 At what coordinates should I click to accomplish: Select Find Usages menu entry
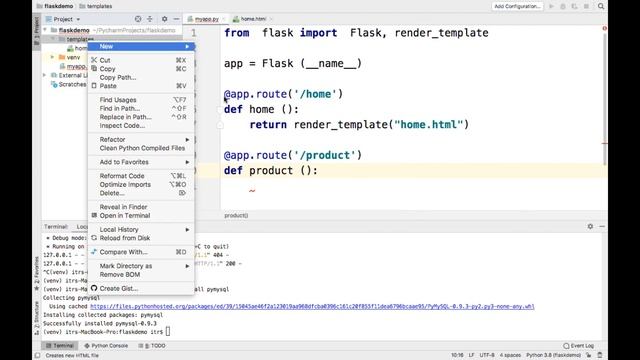tap(141, 100)
